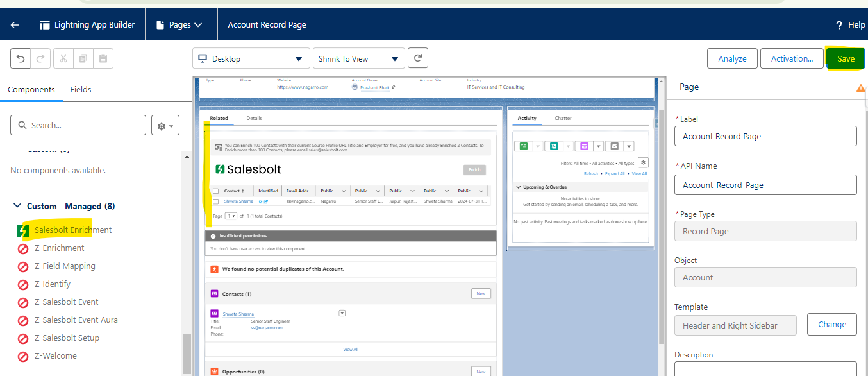Click the duplicates merge icon

pos(215,269)
